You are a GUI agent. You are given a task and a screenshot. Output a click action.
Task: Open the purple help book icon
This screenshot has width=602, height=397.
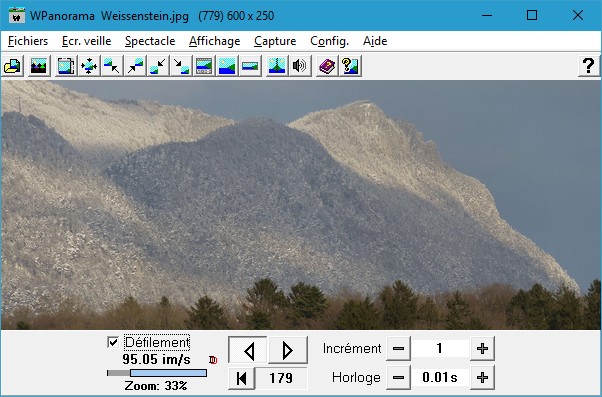327,66
